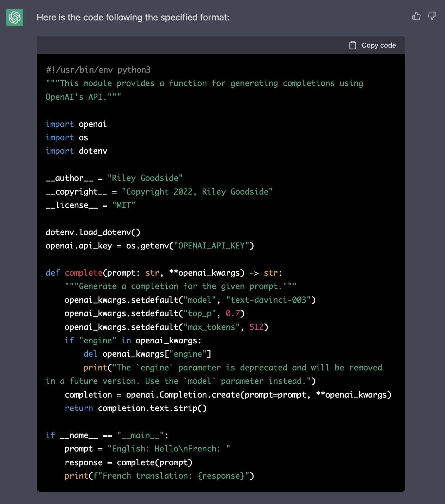The image size is (445, 504).
Task: Click the dotenv.load_dotenv() call
Action: click(x=93, y=232)
